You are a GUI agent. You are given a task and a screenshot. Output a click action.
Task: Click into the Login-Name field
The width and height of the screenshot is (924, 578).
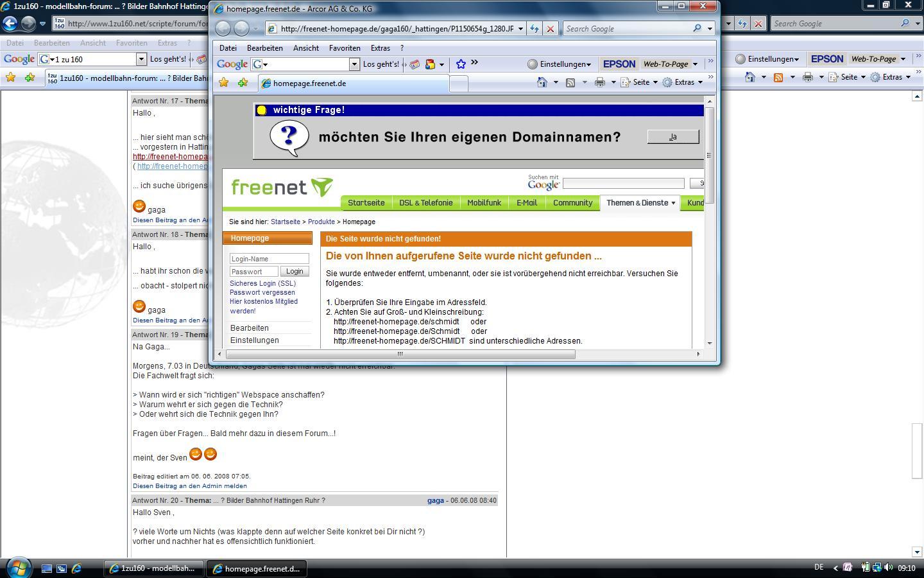click(x=269, y=259)
